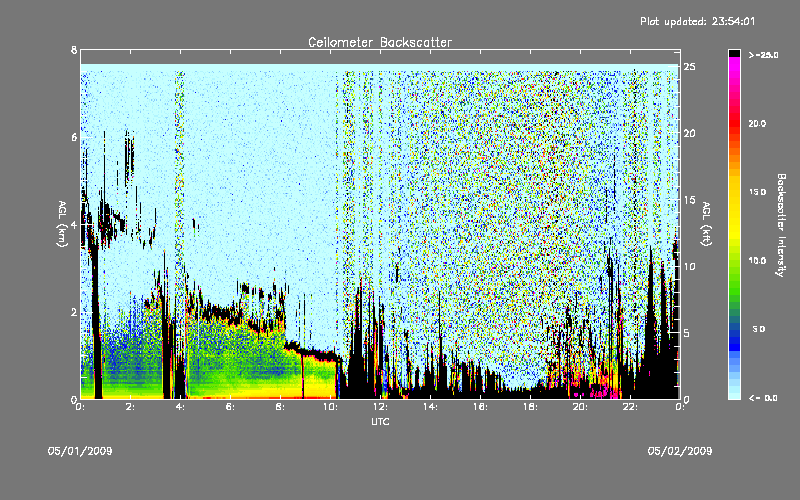Click the '20.0' colorbar label
This screenshot has height=500, width=800.
point(757,123)
